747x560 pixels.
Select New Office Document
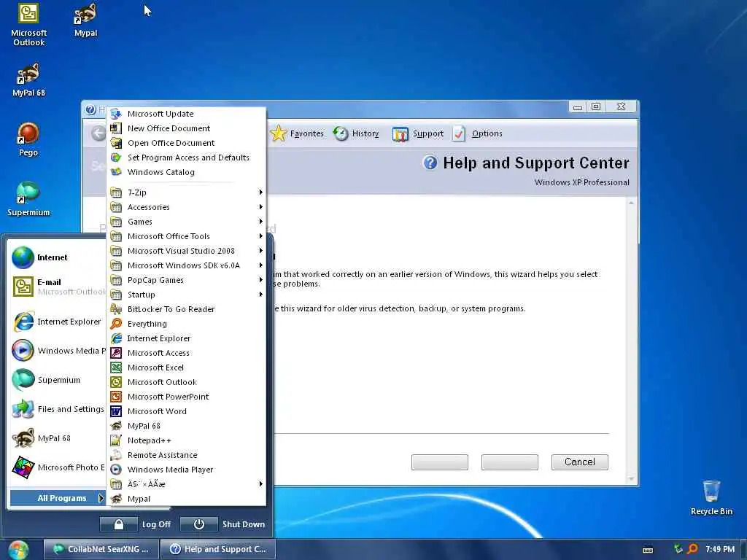tap(186, 128)
